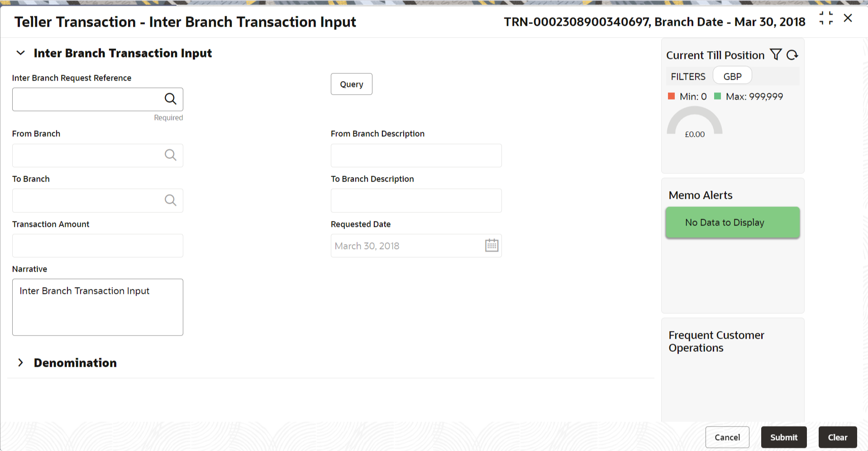Viewport: 868px width, 451px height.
Task: Select the GBP currency filter chip
Action: (x=732, y=76)
